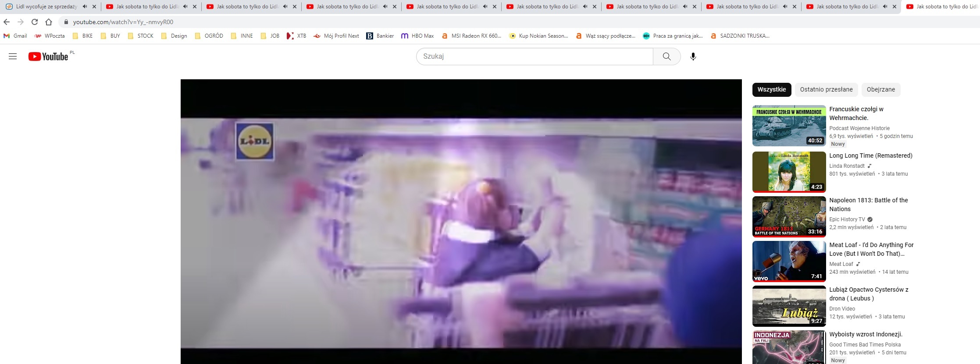Open the HBO Max bookmark
Screen dimensions: 980x364
click(x=417, y=36)
